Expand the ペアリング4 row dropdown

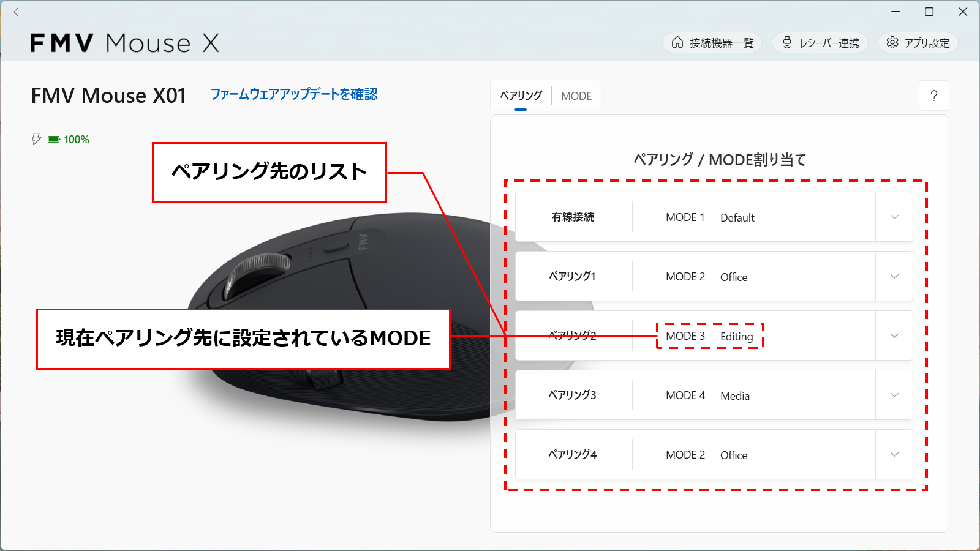coord(894,454)
